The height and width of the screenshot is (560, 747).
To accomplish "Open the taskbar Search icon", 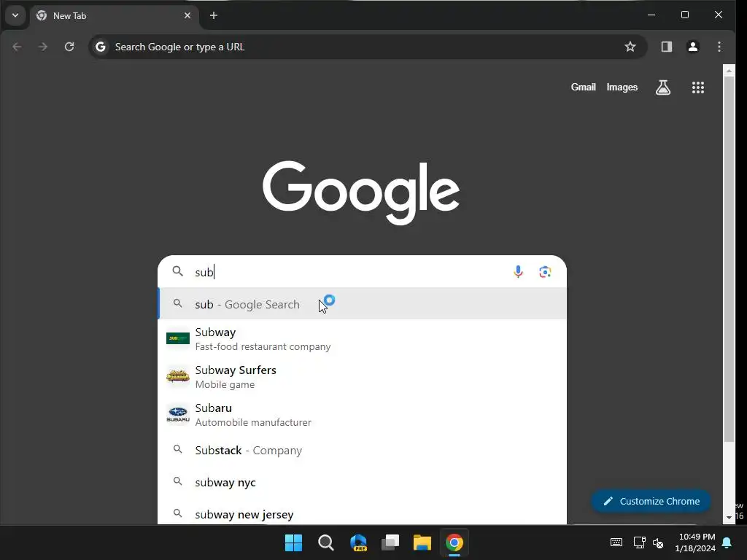I will pyautogui.click(x=326, y=542).
